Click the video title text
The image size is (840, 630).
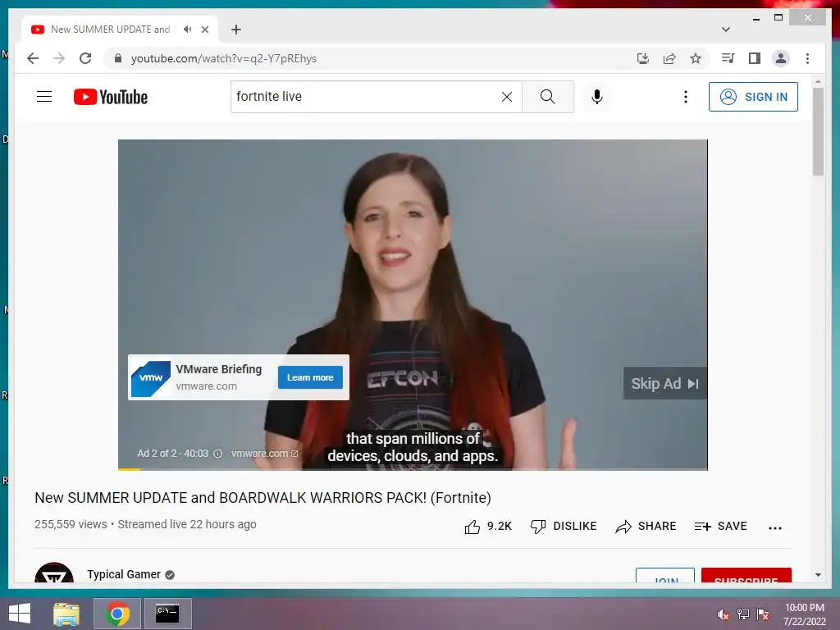[262, 498]
